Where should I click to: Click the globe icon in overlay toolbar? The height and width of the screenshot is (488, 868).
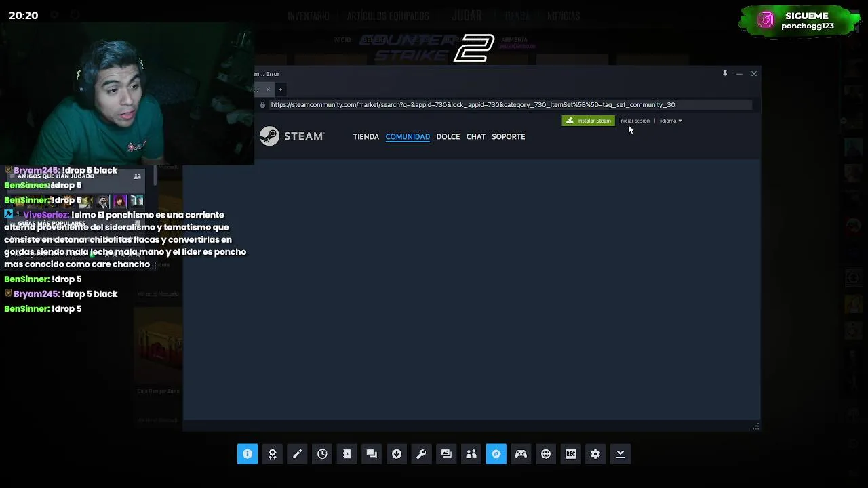tap(546, 454)
